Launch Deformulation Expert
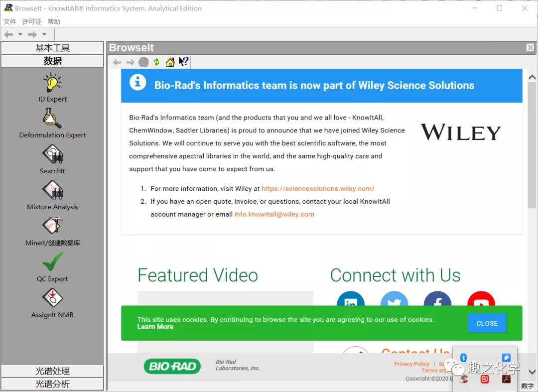538x392 pixels. (x=52, y=123)
